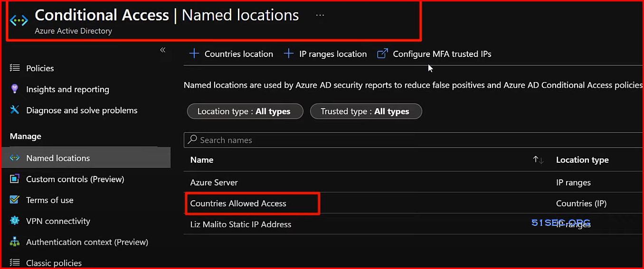Image resolution: width=644 pixels, height=269 pixels.
Task: Click the Policies list icon
Action: click(15, 68)
